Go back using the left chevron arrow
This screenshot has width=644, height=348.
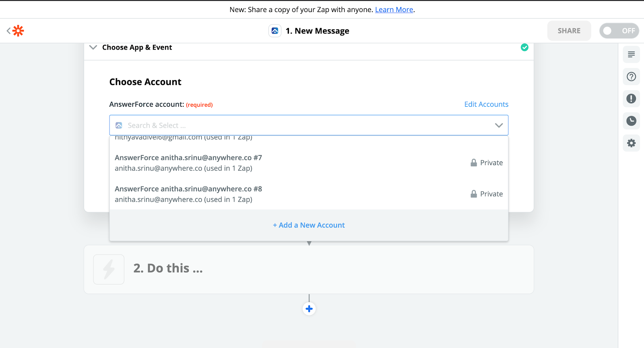click(x=8, y=31)
